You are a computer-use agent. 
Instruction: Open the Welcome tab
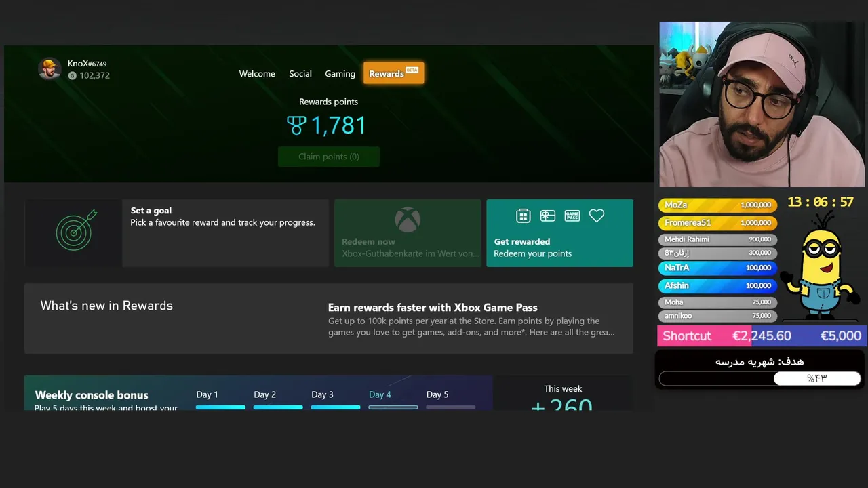[257, 74]
